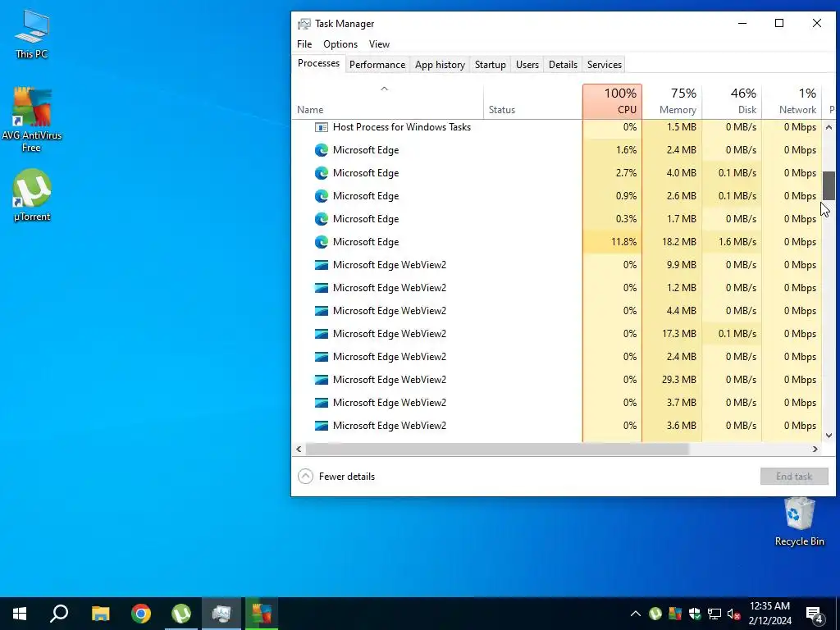This screenshot has height=630, width=840.
Task: Click the 18.2 MB memory value
Action: click(678, 242)
